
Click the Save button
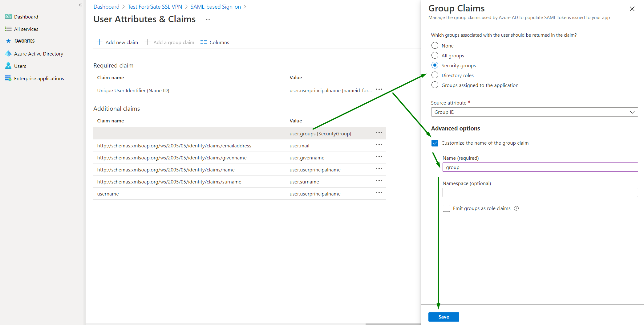pos(444,317)
